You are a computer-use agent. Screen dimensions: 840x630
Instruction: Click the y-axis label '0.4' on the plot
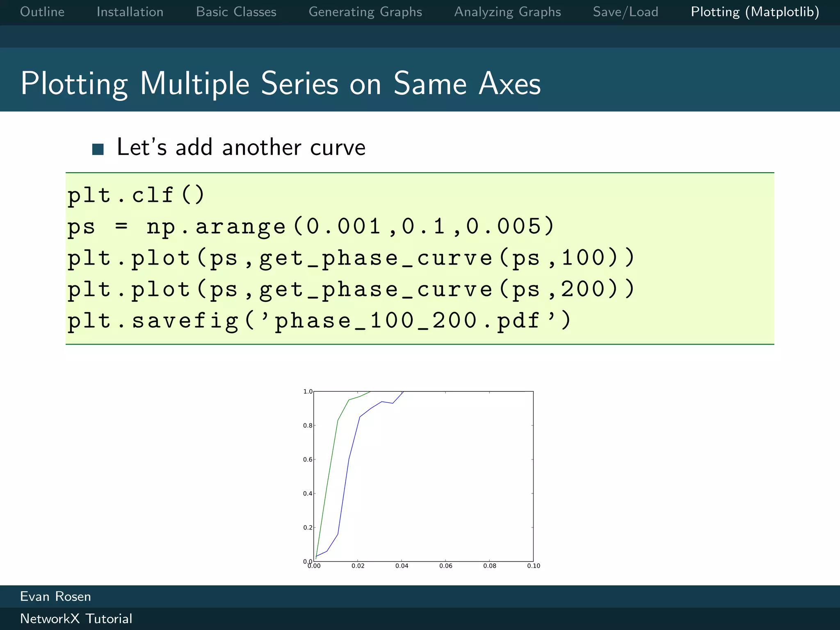point(308,494)
